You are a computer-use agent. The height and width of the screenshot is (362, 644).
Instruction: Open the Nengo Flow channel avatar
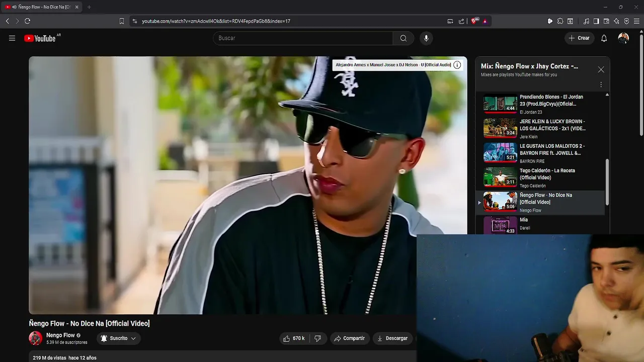point(35,338)
